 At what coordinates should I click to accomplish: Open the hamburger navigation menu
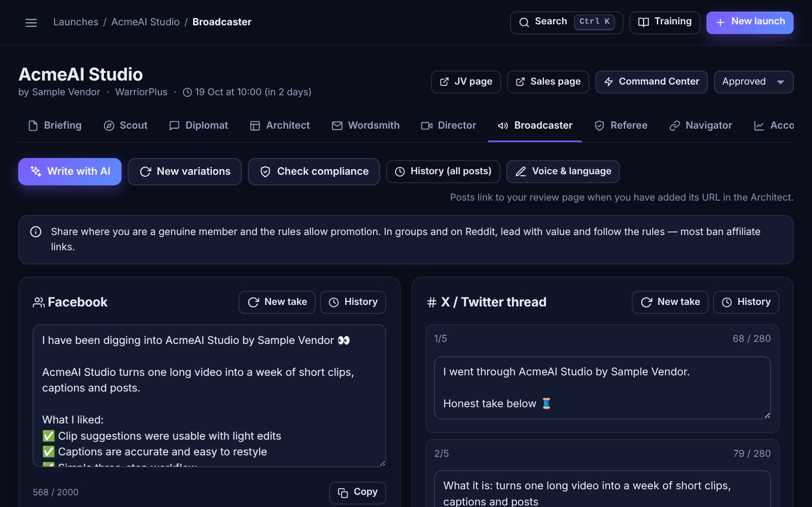31,22
